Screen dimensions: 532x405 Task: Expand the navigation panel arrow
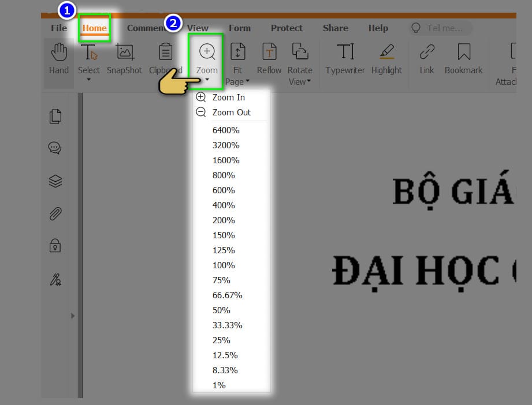72,316
